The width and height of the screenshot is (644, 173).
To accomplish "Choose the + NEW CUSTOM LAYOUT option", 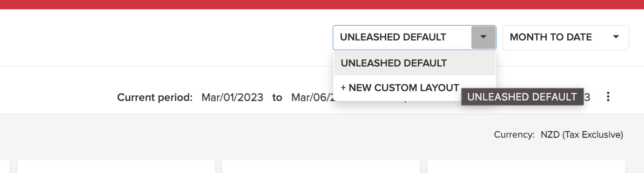I will [400, 88].
